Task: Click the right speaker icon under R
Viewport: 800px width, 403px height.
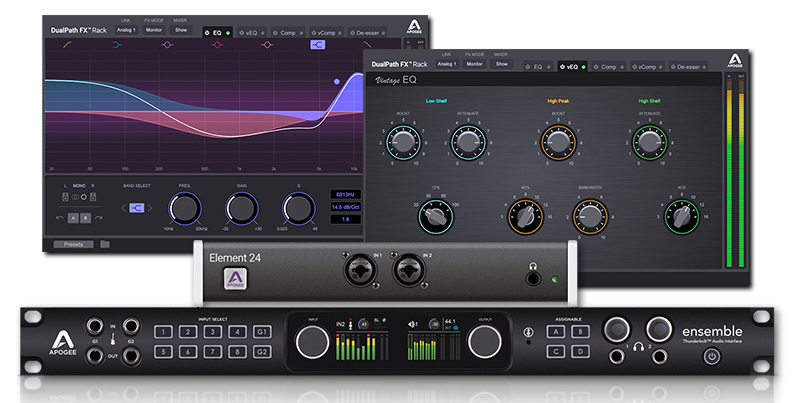Action: pos(92,197)
